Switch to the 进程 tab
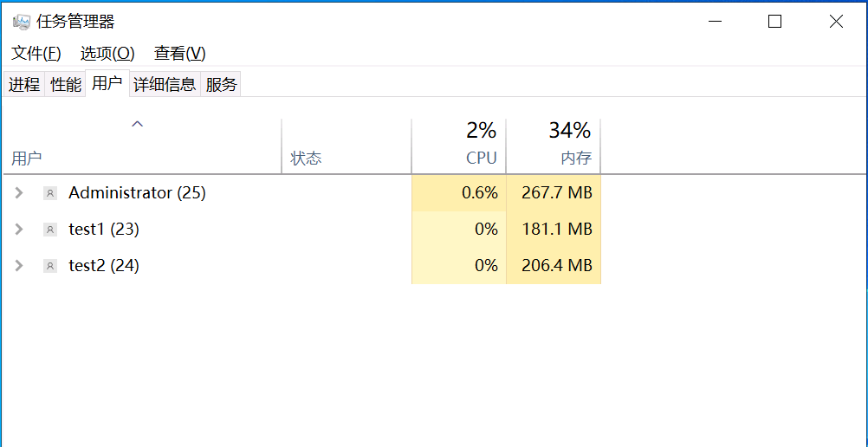This screenshot has height=447, width=868. 24,85
